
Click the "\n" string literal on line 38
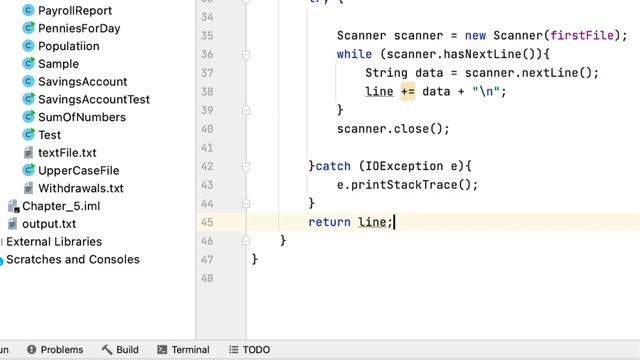[486, 91]
